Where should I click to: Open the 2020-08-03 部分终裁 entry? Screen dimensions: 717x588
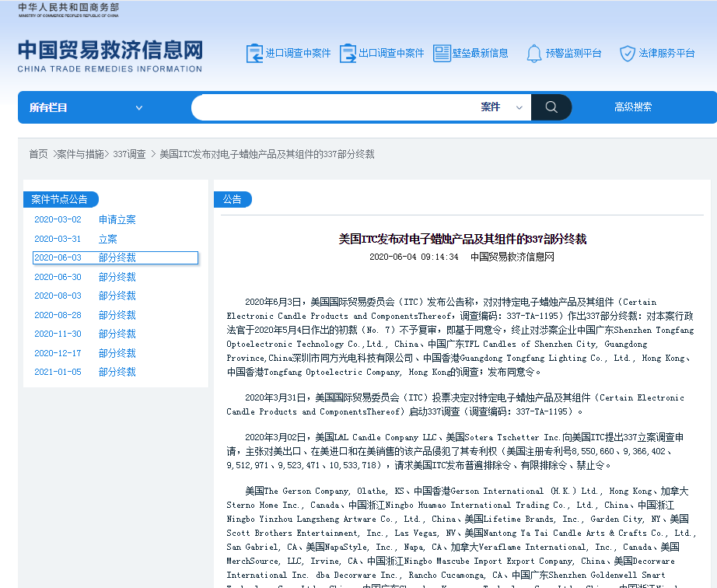point(85,296)
